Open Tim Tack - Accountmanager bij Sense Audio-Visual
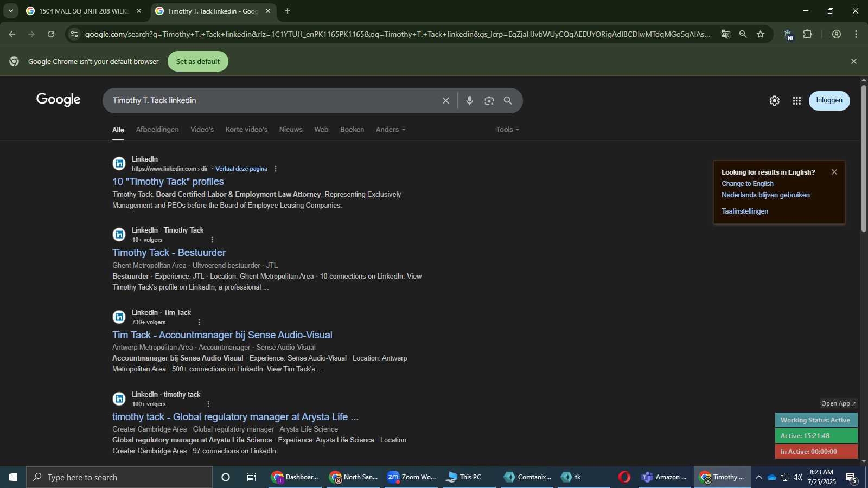Viewport: 868px width, 488px height. [x=222, y=335]
